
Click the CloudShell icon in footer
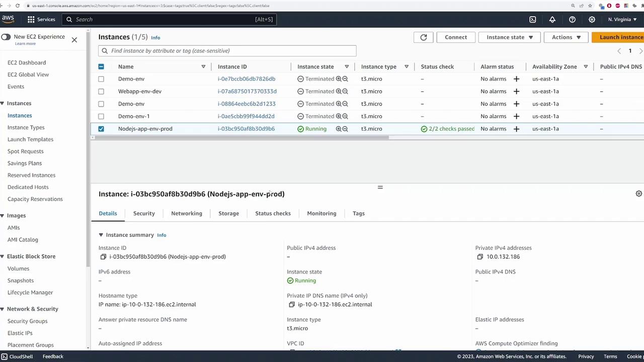point(4,356)
